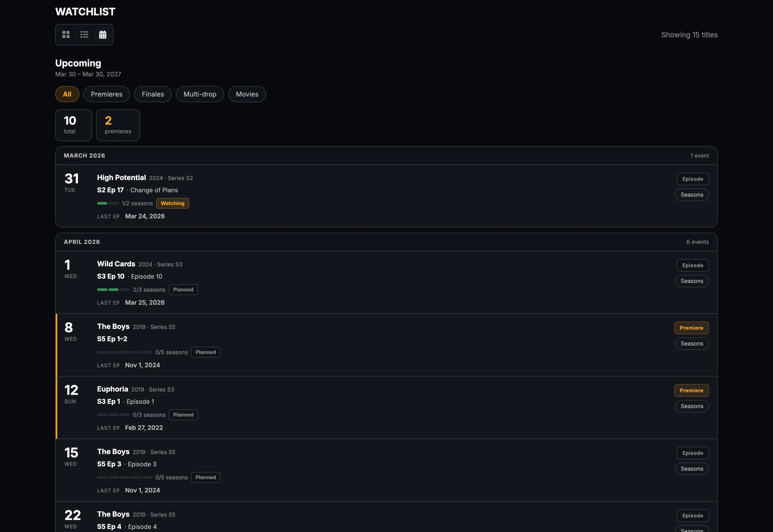Click the Watching status badge
773x532 pixels.
pyautogui.click(x=173, y=203)
